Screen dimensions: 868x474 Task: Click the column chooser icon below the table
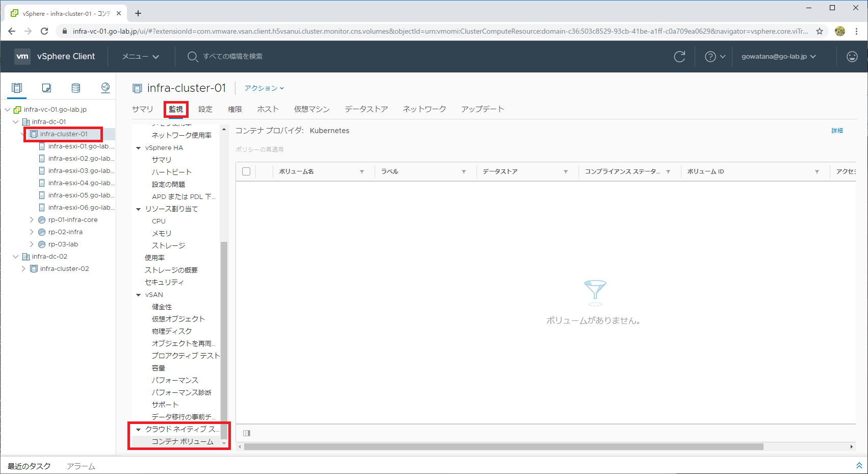coord(247,433)
